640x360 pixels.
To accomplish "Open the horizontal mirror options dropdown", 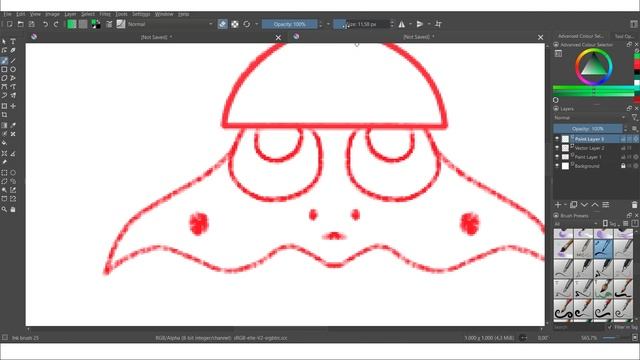I will 410,24.
